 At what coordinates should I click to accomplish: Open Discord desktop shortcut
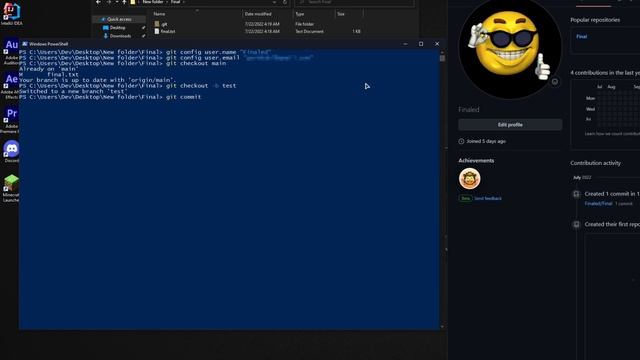tap(11, 151)
